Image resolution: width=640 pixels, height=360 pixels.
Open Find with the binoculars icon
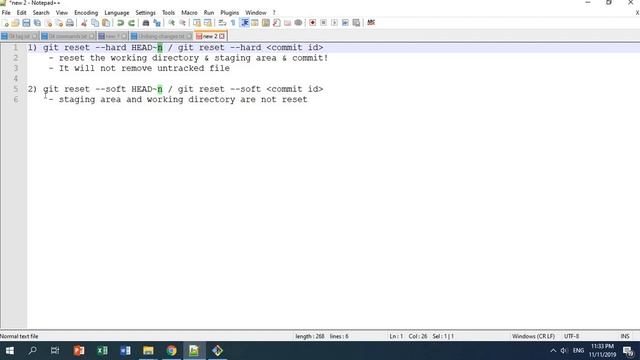(146, 23)
